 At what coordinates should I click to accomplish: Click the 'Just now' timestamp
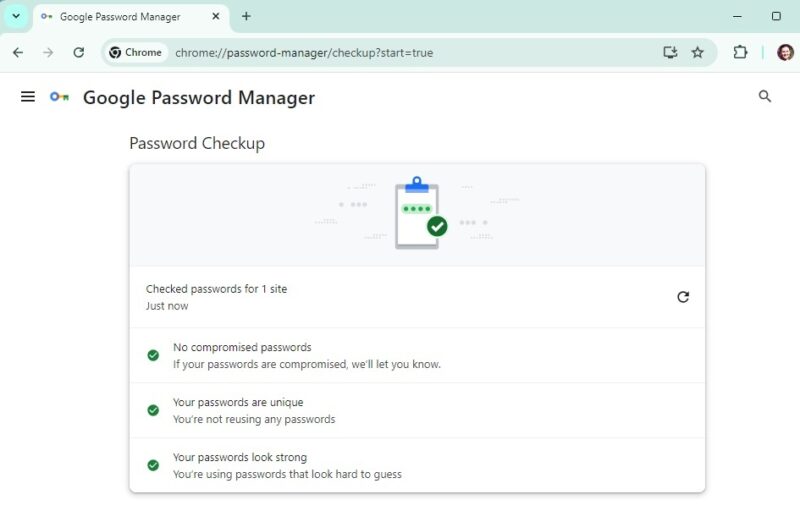(167, 306)
